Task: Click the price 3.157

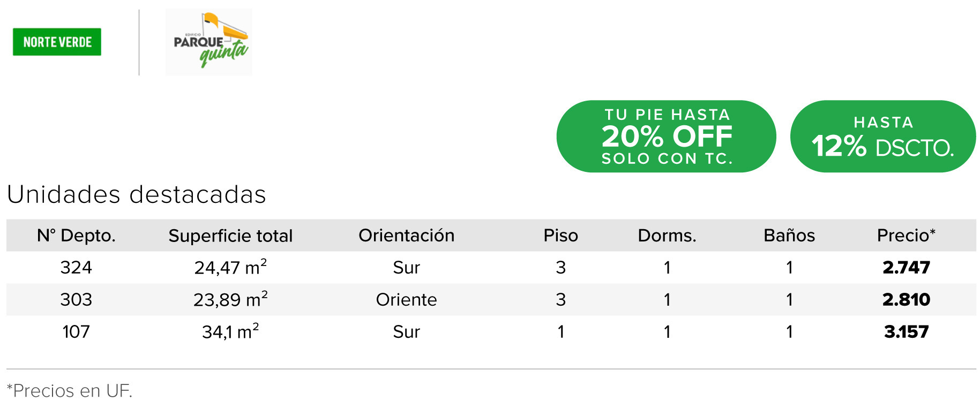Action: (x=906, y=331)
